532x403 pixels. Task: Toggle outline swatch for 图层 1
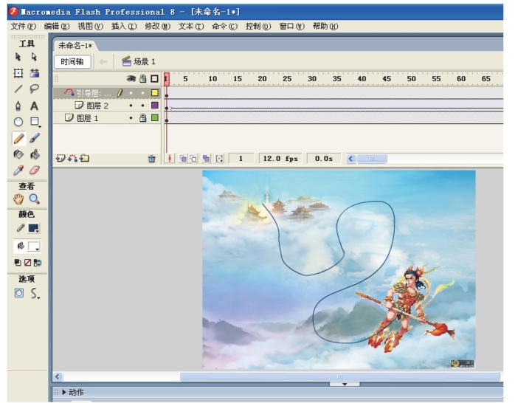tap(155, 118)
